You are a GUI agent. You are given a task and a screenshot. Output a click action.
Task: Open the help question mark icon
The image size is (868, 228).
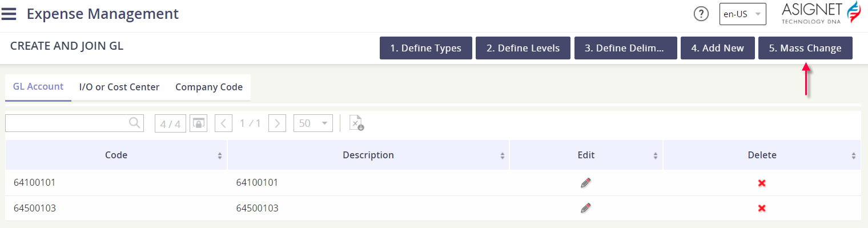(701, 14)
